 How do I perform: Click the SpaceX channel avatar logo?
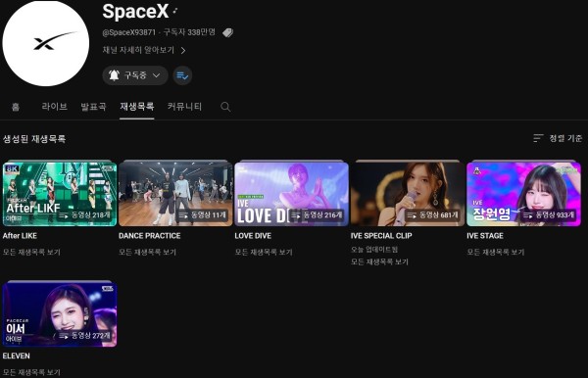click(46, 43)
